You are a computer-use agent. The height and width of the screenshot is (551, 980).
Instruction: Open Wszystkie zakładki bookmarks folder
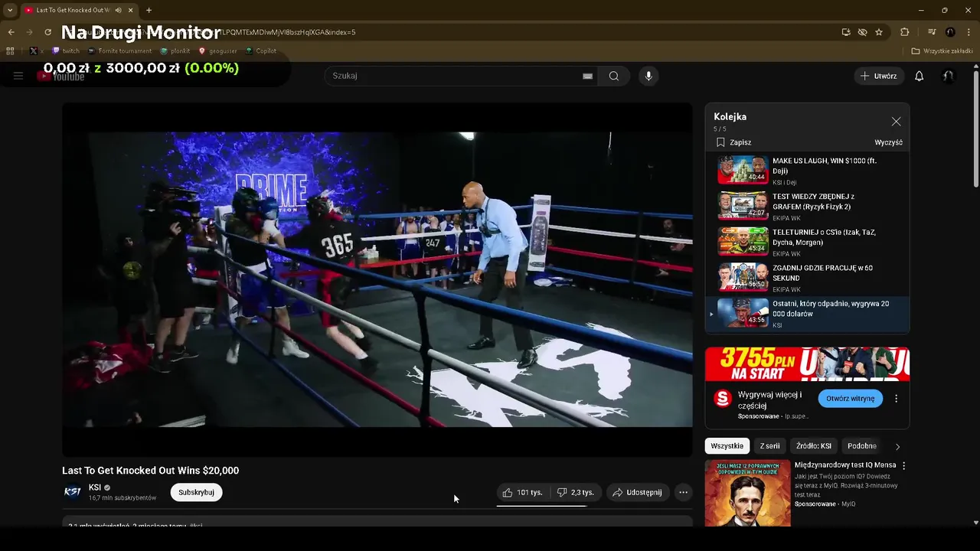tap(942, 51)
